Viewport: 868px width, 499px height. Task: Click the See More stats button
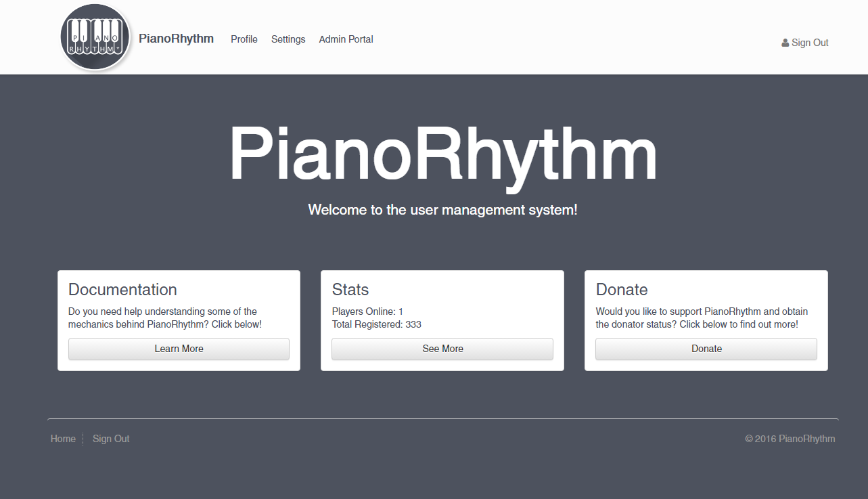pos(442,349)
